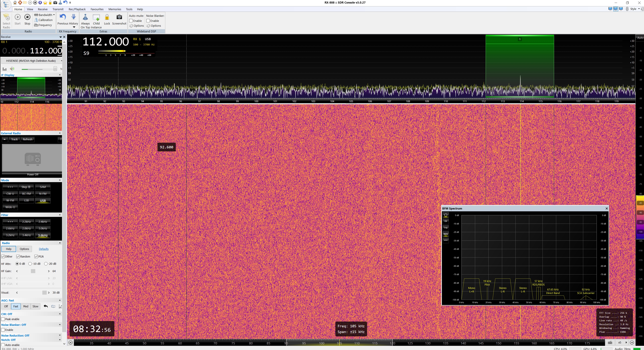Enable the Auto-mute checkbox
This screenshot has height=350, width=644.
[131, 21]
